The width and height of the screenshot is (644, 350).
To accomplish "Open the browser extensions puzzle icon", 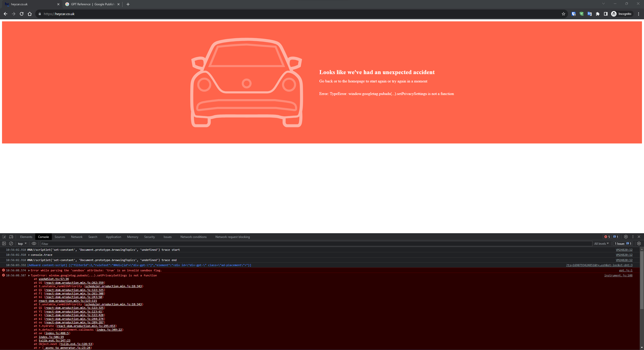I will (598, 14).
